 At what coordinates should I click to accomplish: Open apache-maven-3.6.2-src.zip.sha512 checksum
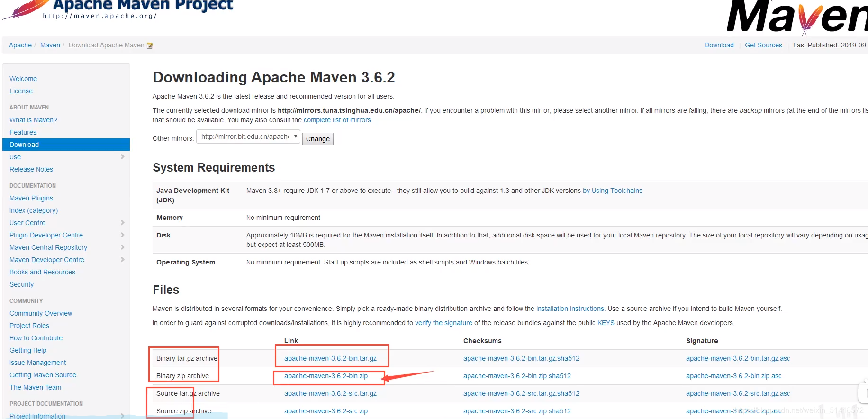click(517, 411)
